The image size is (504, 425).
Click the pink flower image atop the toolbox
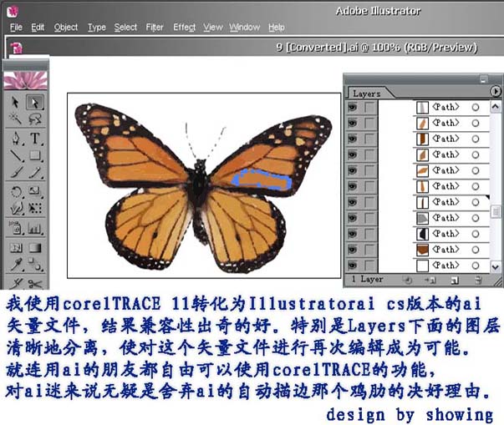tap(25, 80)
